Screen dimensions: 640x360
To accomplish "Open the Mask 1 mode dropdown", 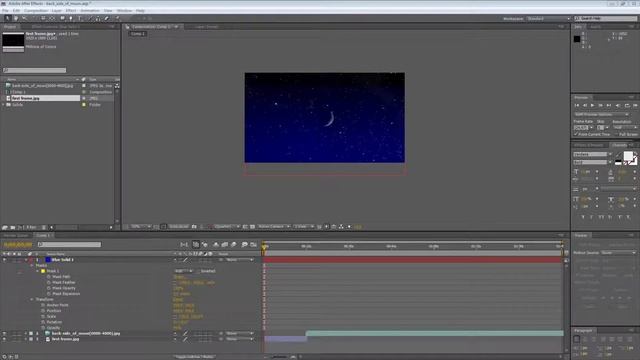I will [x=184, y=271].
